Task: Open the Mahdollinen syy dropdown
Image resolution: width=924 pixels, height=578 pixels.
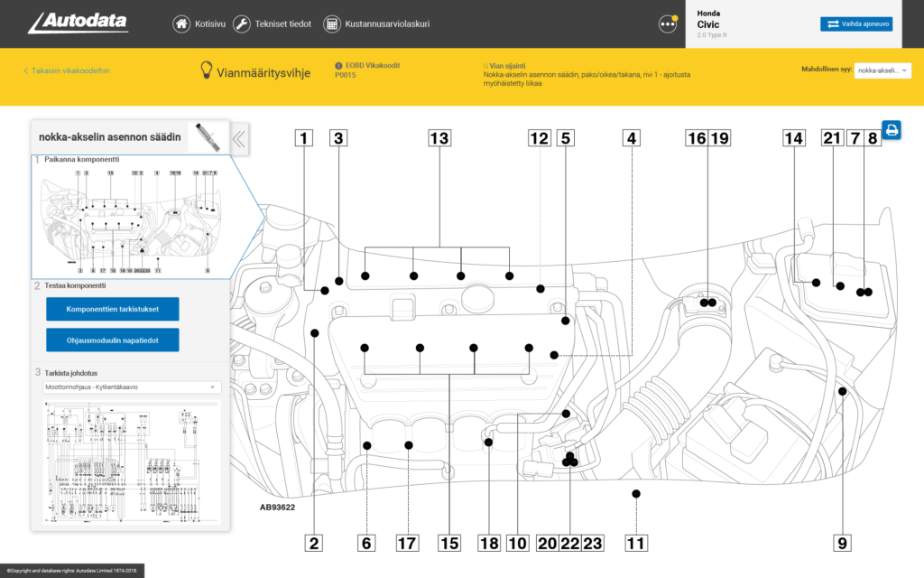Action: [x=882, y=70]
